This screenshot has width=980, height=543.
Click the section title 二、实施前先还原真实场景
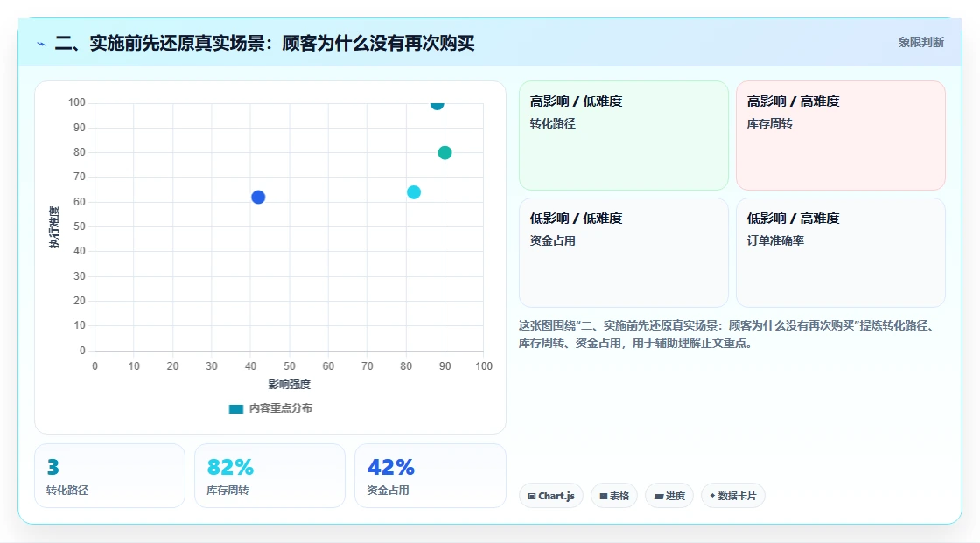pyautogui.click(x=265, y=43)
